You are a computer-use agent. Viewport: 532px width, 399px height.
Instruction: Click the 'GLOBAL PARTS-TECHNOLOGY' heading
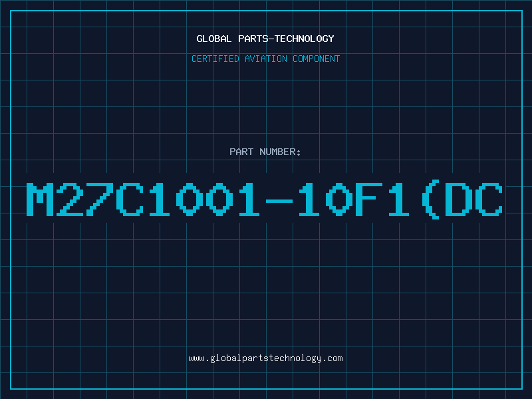coord(265,39)
